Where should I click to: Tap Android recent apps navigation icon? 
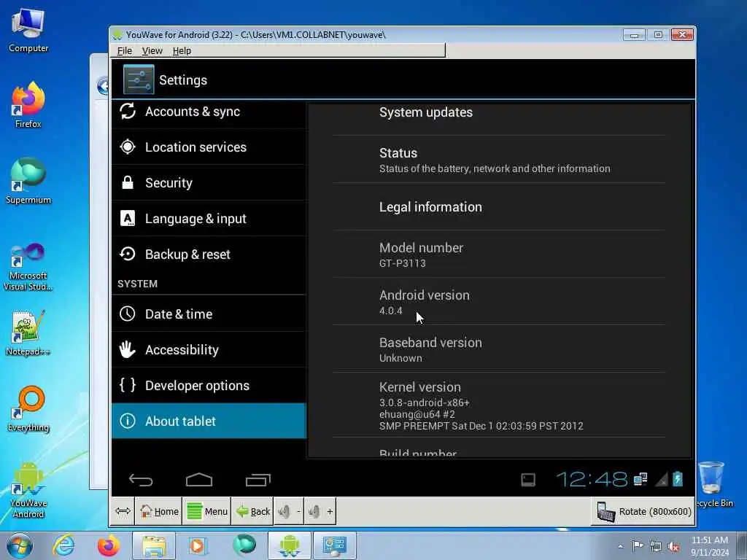[258, 480]
